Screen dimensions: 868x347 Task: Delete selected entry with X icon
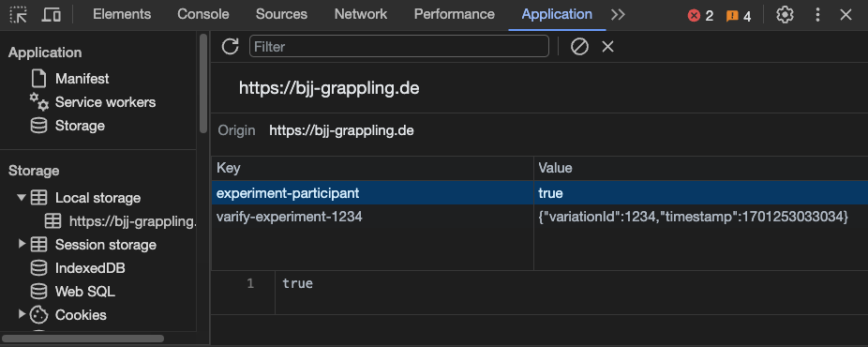607,47
